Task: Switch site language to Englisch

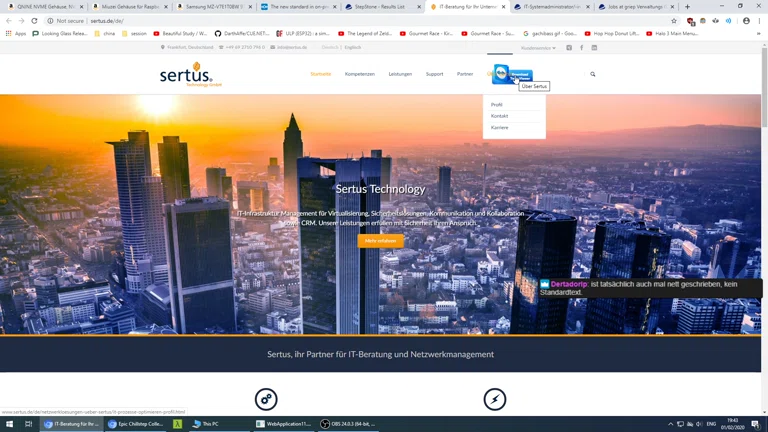Action: click(353, 48)
